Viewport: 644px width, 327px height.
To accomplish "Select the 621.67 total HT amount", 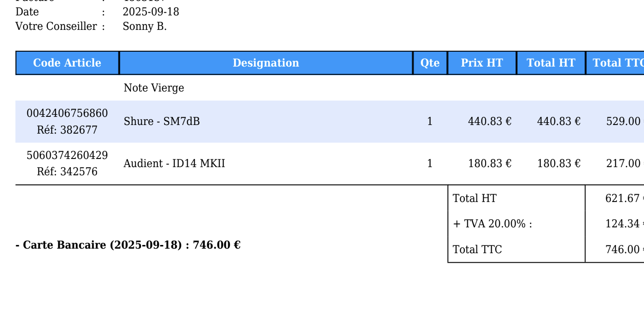I will 622,198.
